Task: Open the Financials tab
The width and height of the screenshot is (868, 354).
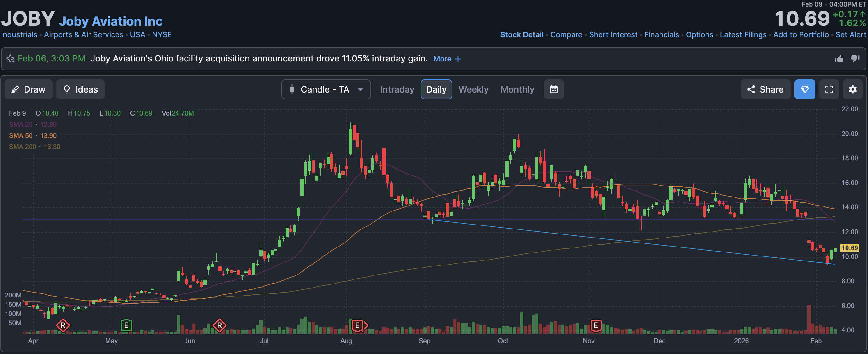Action: point(661,35)
